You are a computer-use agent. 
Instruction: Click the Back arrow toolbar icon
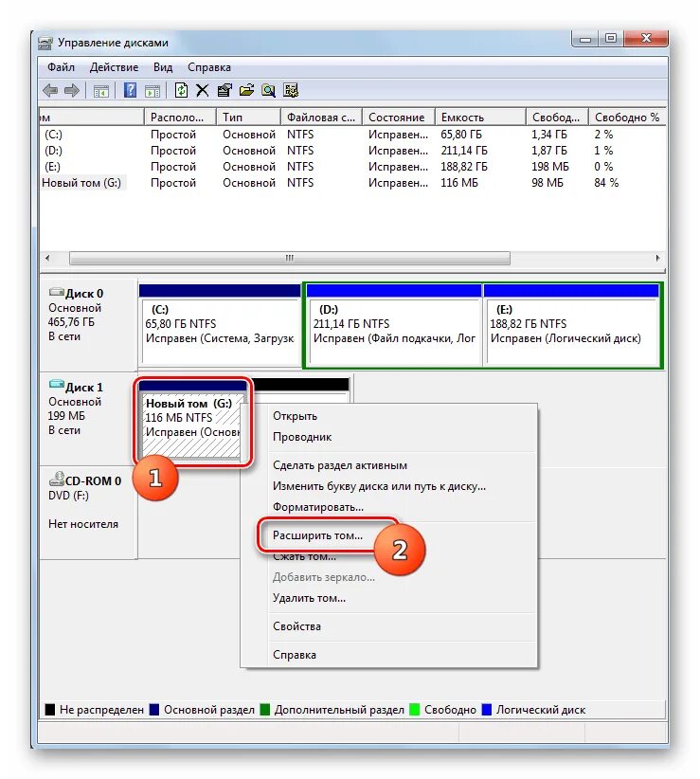click(50, 90)
